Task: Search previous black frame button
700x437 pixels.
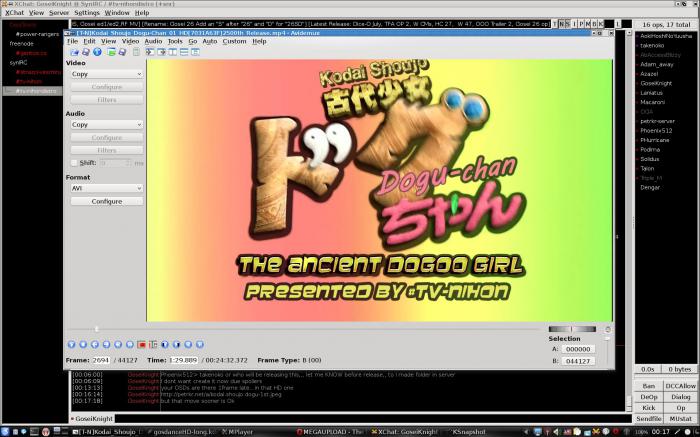Action: coord(165,344)
